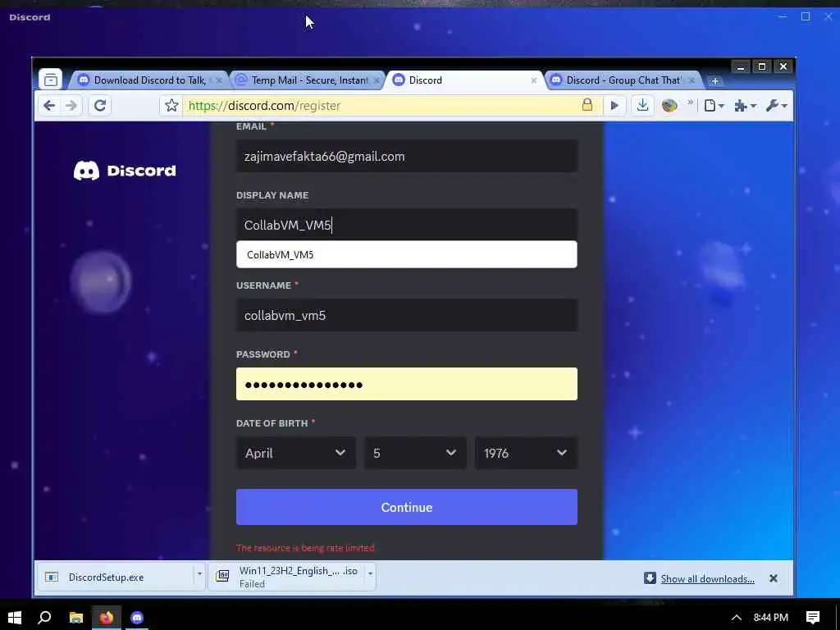Open the 1976 year dropdown
The width and height of the screenshot is (840, 630).
(x=526, y=453)
